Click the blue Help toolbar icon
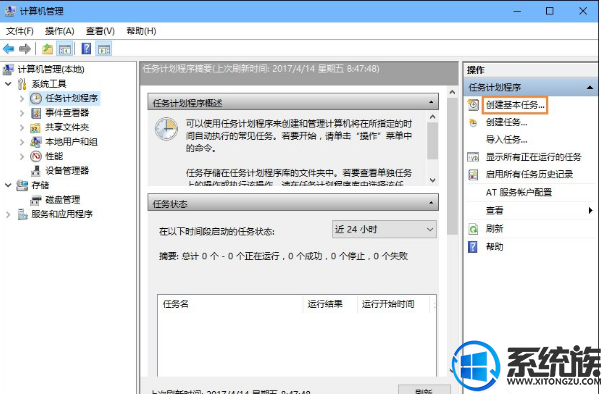 [x=87, y=49]
